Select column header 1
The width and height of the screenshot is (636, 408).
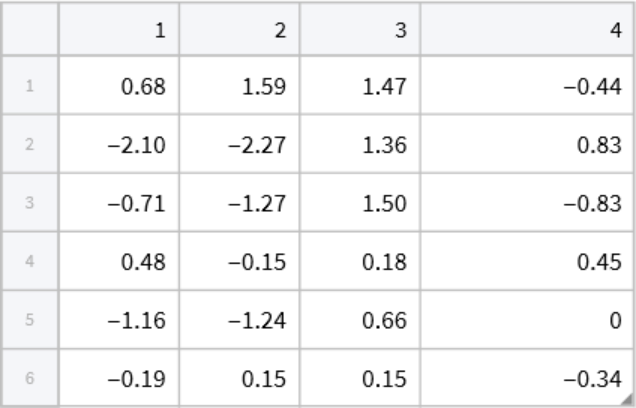click(119, 31)
